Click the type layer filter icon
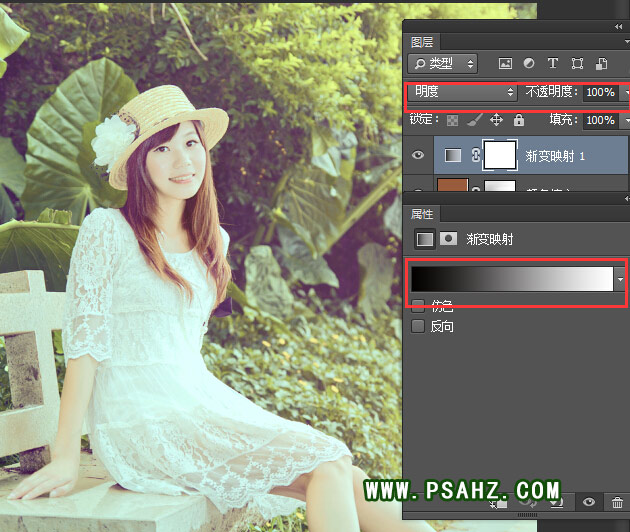Screen dimensions: 630x532 [x=552, y=64]
